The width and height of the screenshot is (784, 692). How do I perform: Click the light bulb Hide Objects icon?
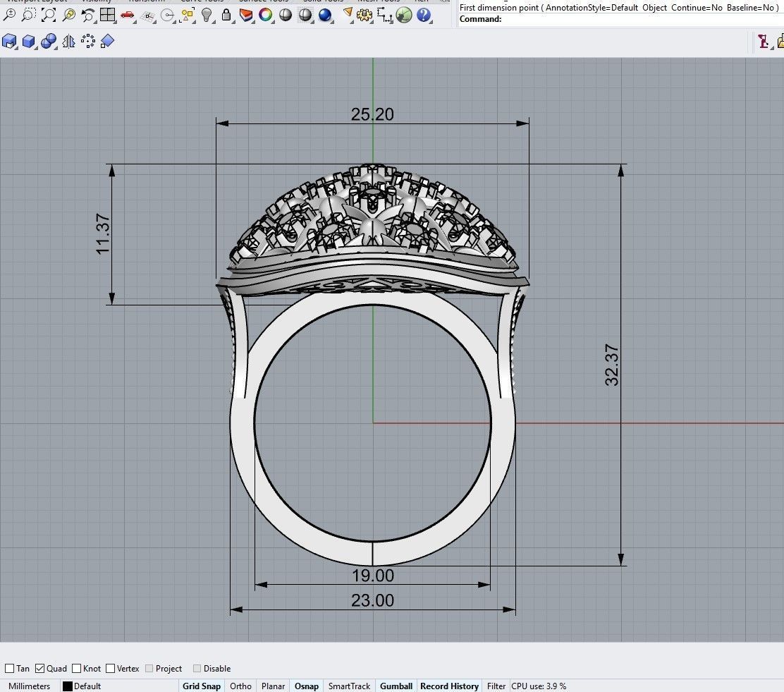[207, 15]
